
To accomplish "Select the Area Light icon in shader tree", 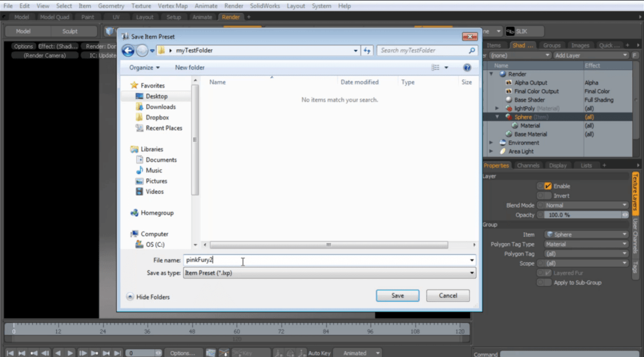I will click(502, 151).
